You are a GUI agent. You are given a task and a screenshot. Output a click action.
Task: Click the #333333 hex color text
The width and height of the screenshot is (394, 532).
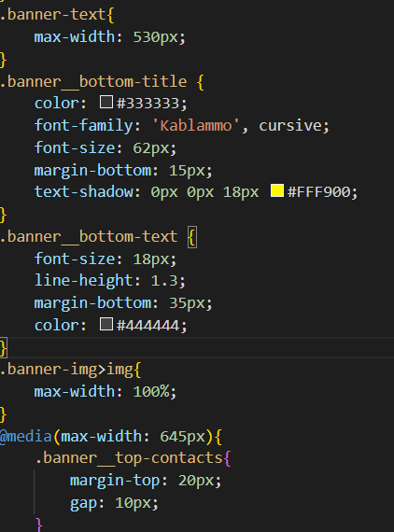click(148, 104)
